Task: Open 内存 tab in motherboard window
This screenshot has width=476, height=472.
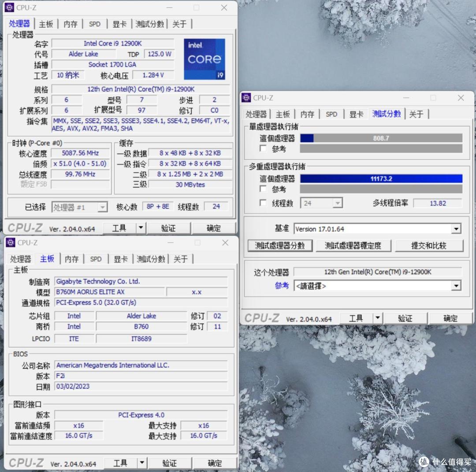Action: (72, 259)
